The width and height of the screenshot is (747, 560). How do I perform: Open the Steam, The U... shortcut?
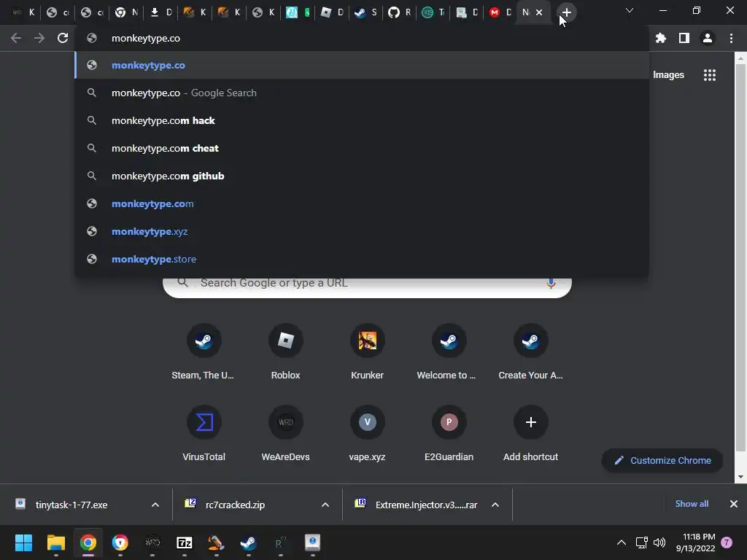pos(204,351)
